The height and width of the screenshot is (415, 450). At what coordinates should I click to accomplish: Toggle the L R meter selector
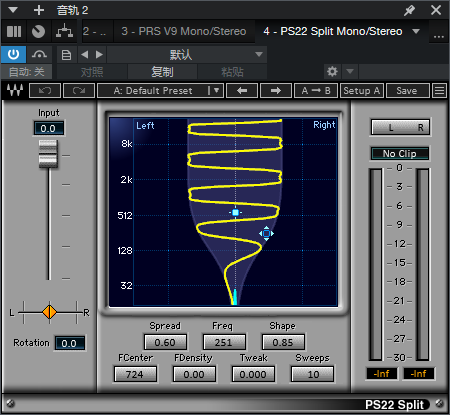400,127
